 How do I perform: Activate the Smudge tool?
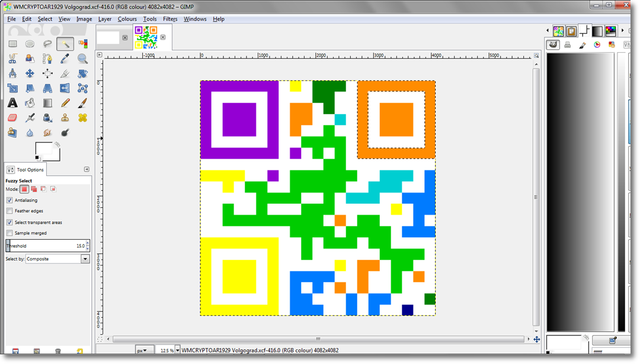[x=47, y=133]
